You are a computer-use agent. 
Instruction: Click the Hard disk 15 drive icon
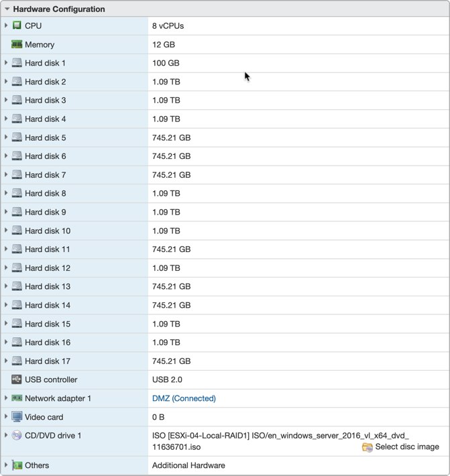(17, 324)
